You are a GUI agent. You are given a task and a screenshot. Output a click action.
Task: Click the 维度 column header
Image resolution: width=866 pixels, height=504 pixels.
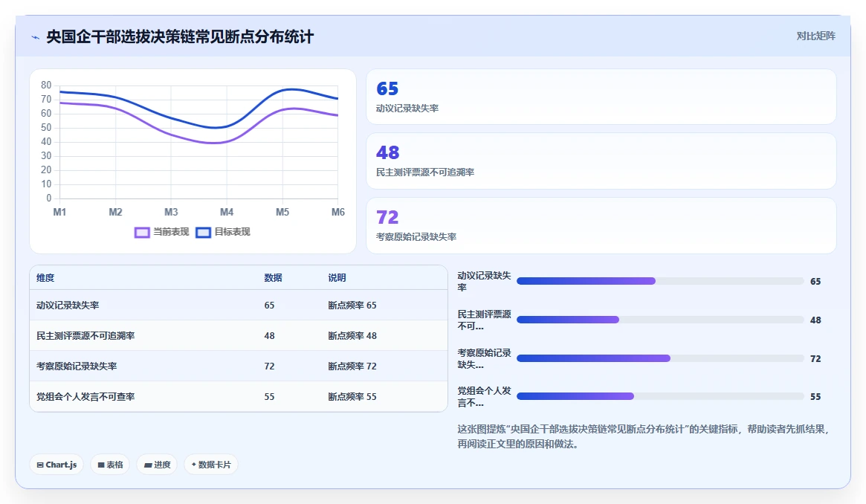(x=45, y=278)
